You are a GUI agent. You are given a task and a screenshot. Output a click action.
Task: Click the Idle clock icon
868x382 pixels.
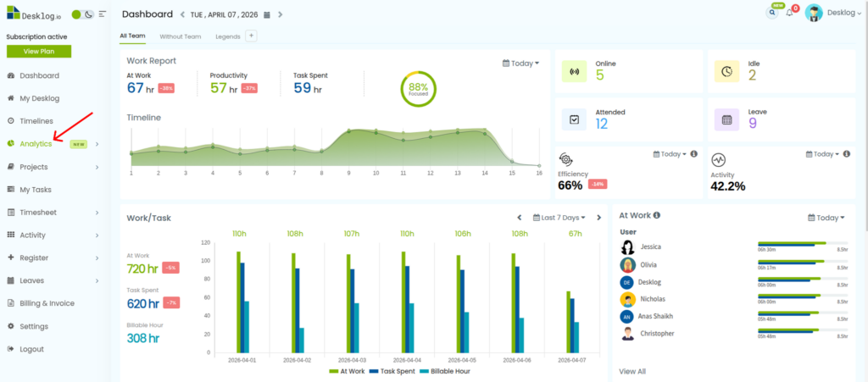click(726, 71)
